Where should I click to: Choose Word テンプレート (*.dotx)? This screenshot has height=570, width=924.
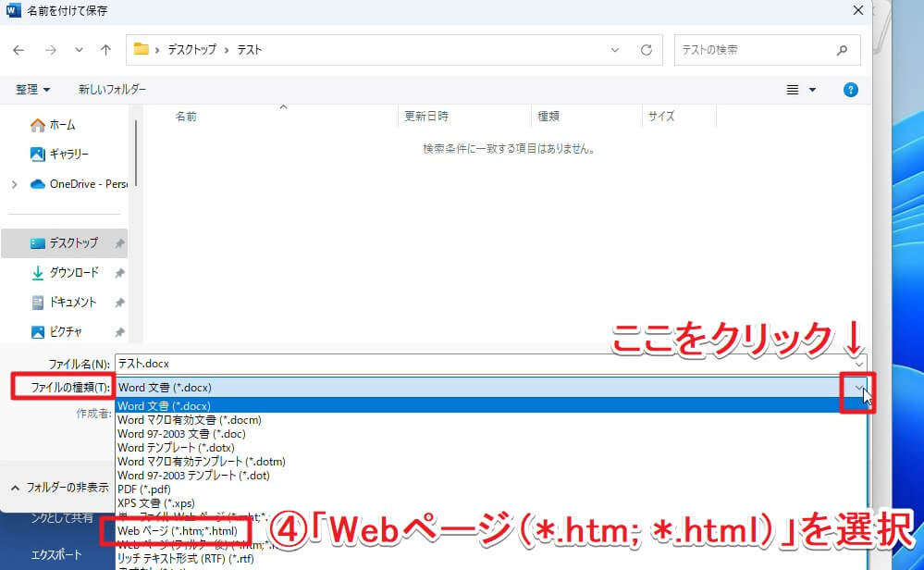[x=491, y=447]
